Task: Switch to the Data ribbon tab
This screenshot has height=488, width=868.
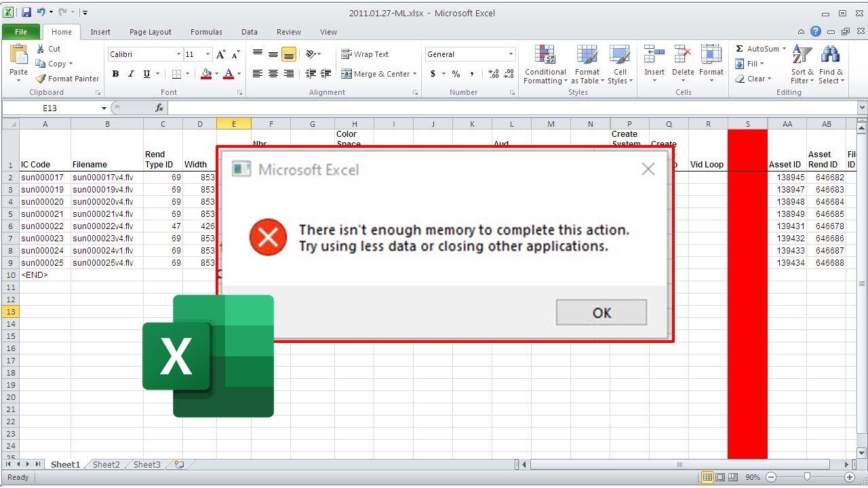Action: (250, 32)
